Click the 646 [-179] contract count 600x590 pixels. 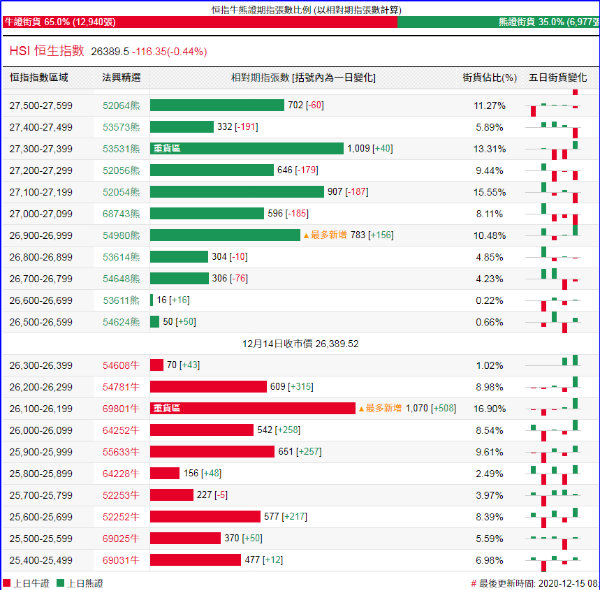point(298,170)
